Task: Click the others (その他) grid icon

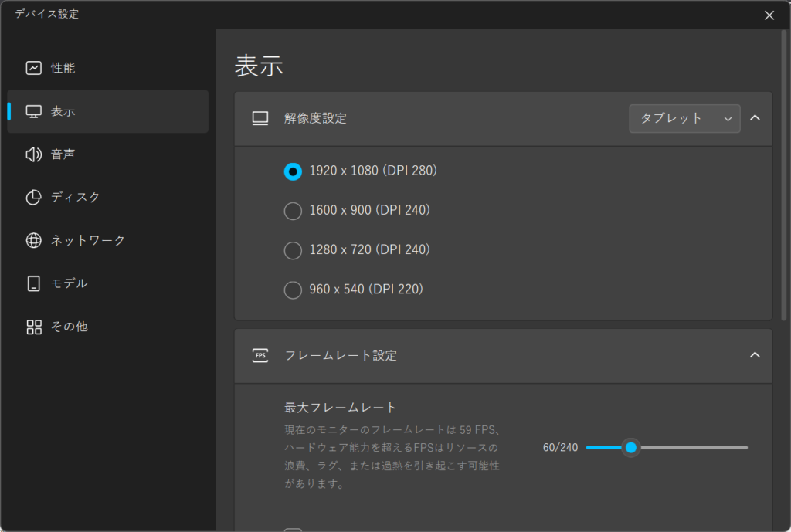Action: 33,327
